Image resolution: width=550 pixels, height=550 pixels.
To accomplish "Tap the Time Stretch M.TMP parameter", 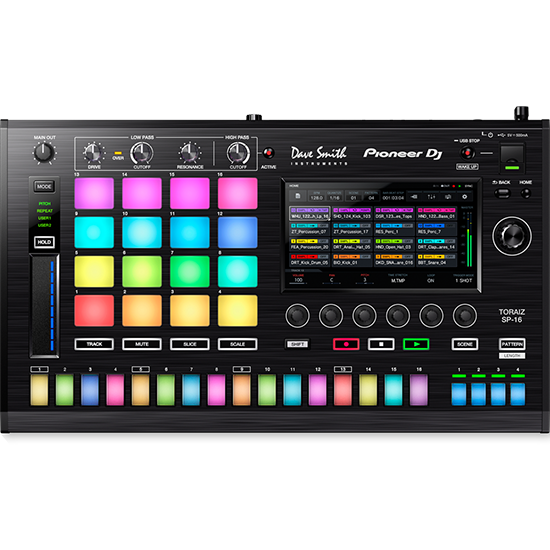I will tap(398, 279).
